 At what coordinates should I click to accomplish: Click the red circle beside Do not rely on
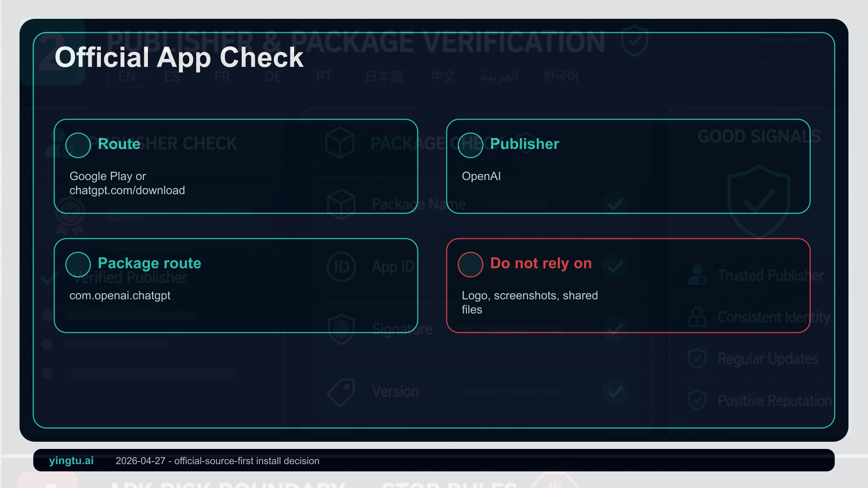tap(470, 265)
